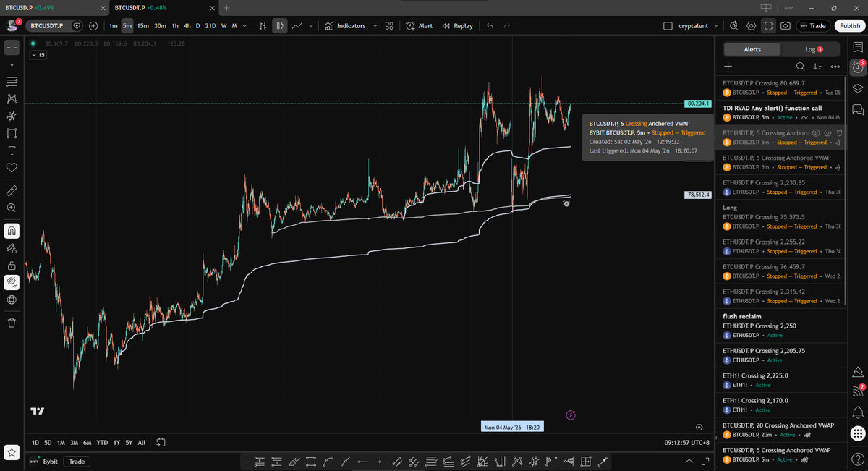Expand the bottom panel chevron up
Image resolution: width=868 pixels, height=471 pixels.
coord(689,461)
